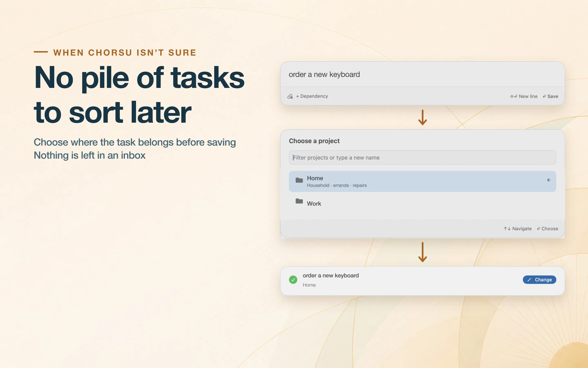The width and height of the screenshot is (588, 368).
Task: Click the green checkmark on the saved task
Action: (293, 280)
